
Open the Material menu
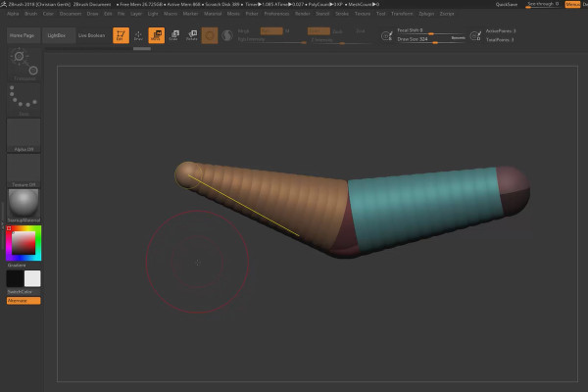213,14
